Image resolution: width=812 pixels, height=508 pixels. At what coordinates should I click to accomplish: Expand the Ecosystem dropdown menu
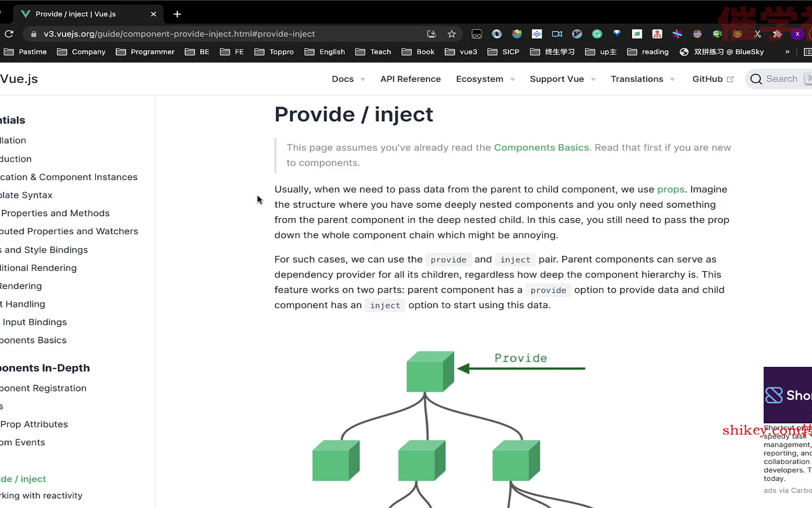tap(485, 79)
